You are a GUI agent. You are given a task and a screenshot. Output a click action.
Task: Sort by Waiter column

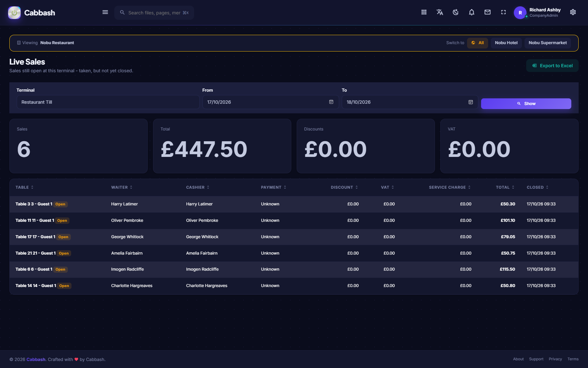click(122, 187)
